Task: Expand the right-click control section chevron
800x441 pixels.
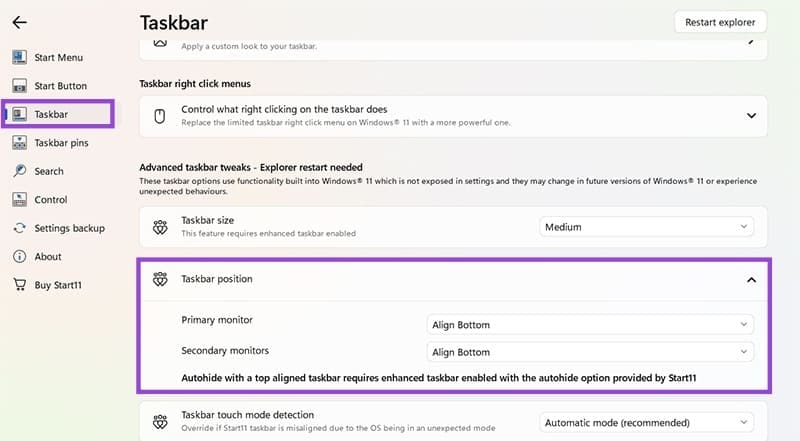Action: 752,116
